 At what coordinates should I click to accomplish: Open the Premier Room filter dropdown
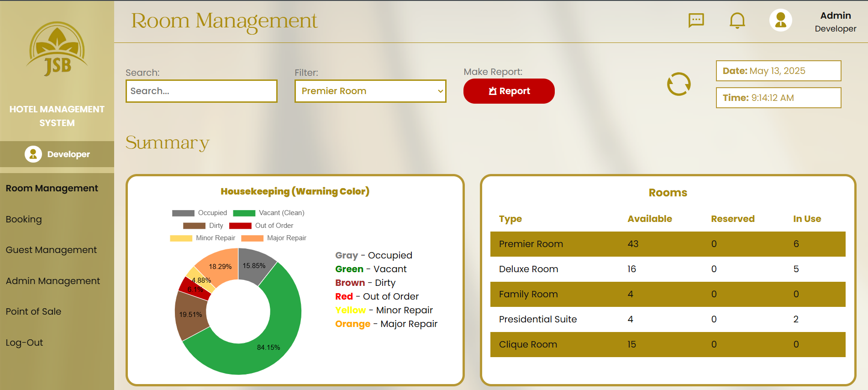(x=370, y=91)
